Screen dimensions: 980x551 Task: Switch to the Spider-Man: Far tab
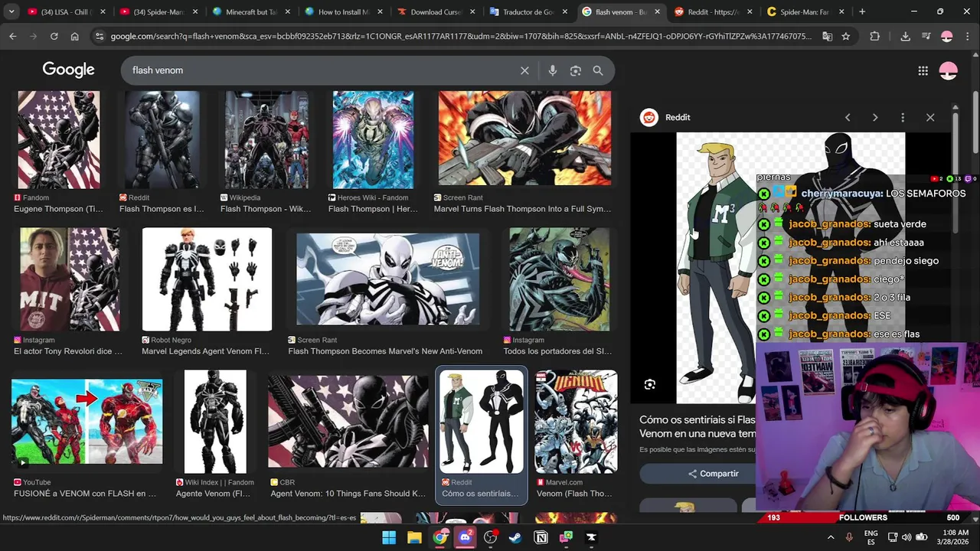pyautogui.click(x=804, y=11)
